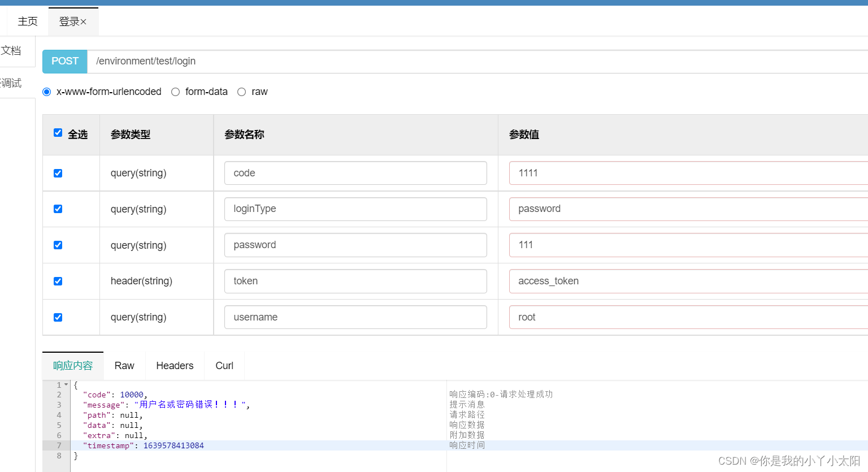Click the 附加数据 field description

pos(467,435)
